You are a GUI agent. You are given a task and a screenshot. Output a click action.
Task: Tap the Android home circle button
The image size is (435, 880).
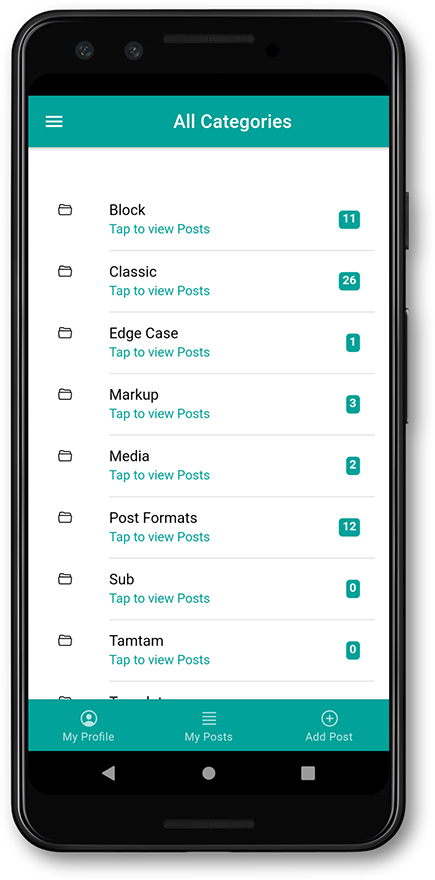(209, 773)
